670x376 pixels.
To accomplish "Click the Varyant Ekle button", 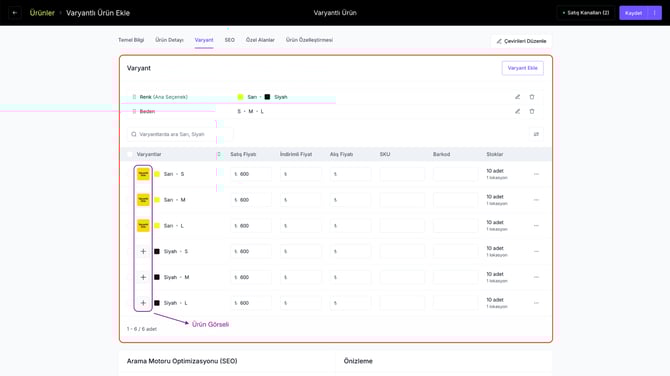I will pyautogui.click(x=523, y=68).
